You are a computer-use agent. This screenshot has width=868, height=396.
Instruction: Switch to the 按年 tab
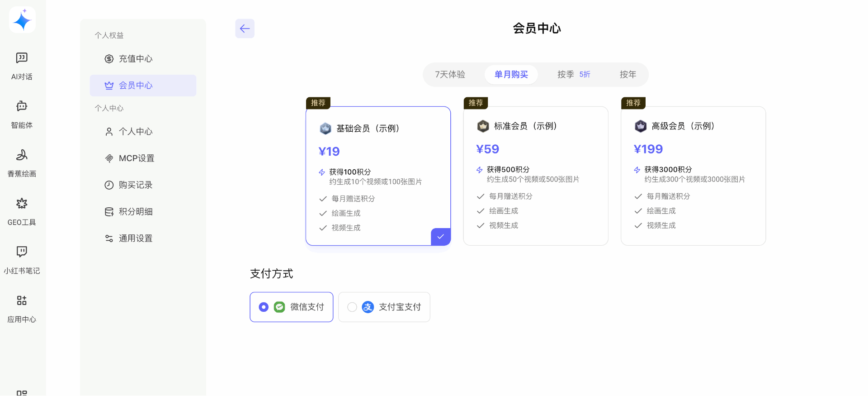628,75
